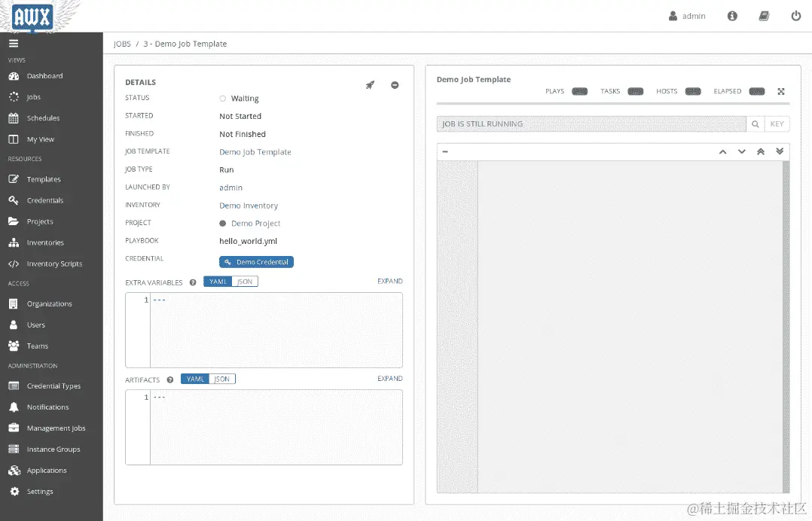Image resolution: width=812 pixels, height=521 pixels.
Task: Relaunch job with rocket icon
Action: [x=370, y=85]
